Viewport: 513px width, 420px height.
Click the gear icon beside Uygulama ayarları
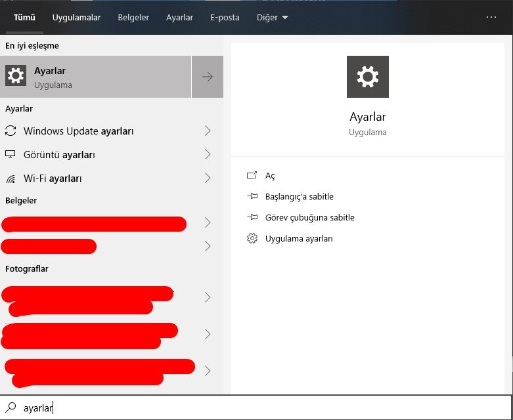[252, 238]
